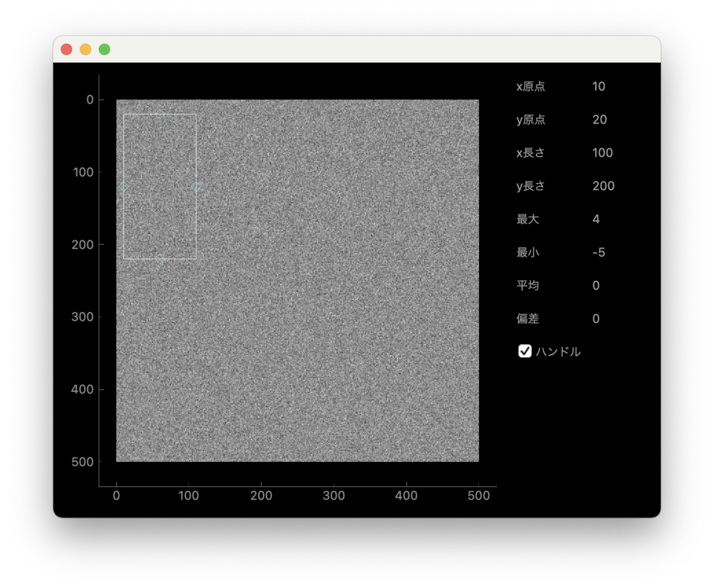Click the ハンドル label text
The image size is (714, 588).
(x=559, y=351)
